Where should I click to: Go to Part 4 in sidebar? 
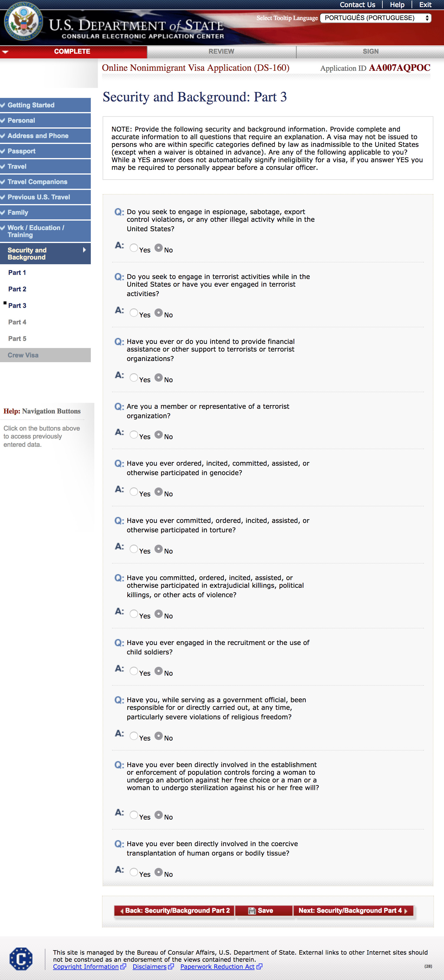point(17,322)
